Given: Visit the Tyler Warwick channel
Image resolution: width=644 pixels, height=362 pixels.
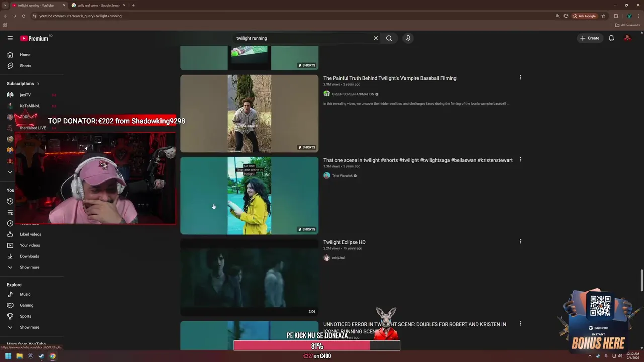Looking at the screenshot, I should click(x=342, y=176).
